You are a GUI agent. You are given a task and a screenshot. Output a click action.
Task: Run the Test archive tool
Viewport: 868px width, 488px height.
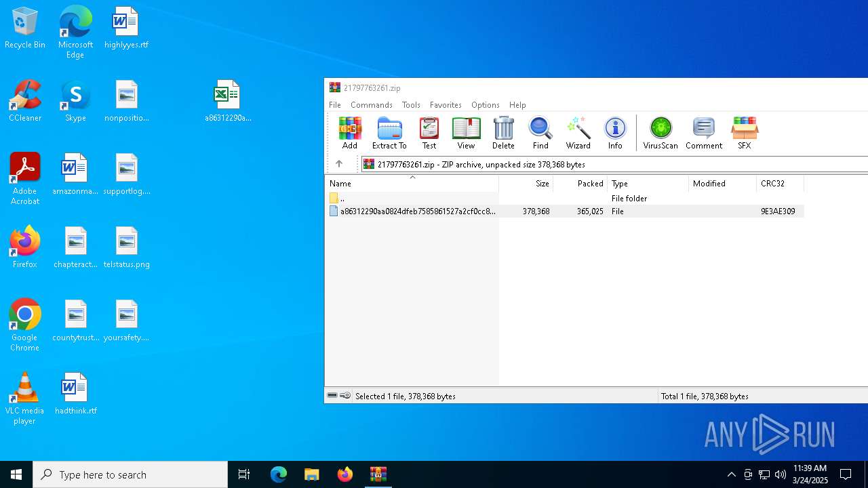click(x=429, y=133)
